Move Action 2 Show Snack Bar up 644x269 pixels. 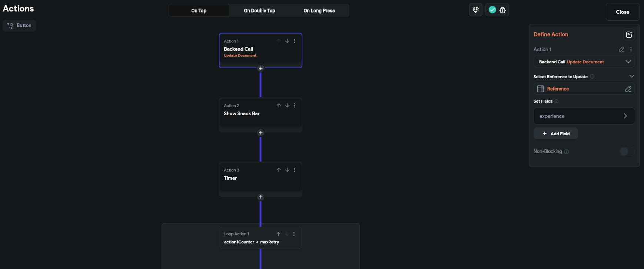click(x=279, y=106)
